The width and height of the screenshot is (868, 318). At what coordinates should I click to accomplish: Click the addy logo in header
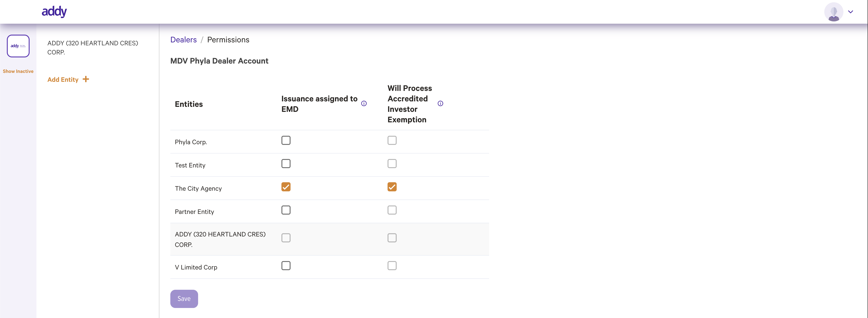pos(54,11)
